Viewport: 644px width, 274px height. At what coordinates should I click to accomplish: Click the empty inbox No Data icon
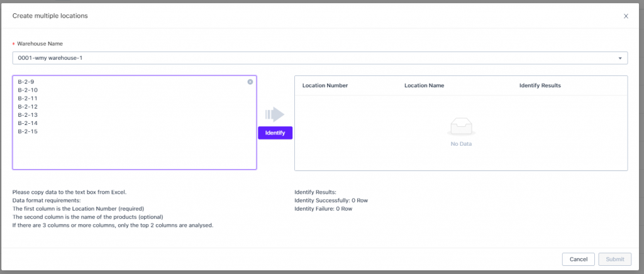coord(461,127)
